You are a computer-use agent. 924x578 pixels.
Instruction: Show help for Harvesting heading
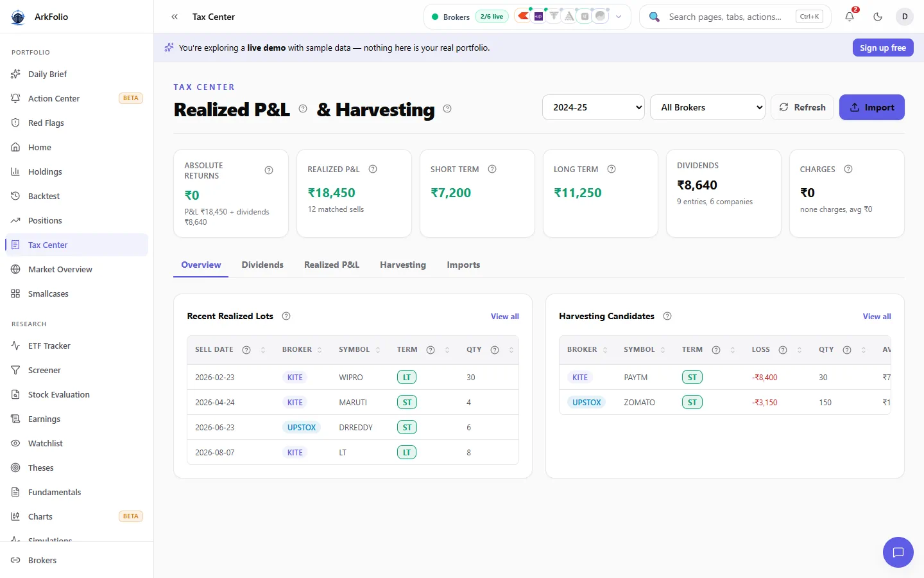447,109
